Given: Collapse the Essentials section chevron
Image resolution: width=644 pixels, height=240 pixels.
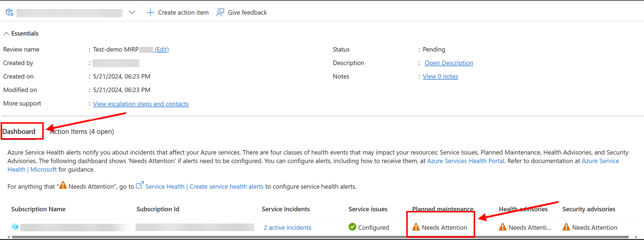Looking at the screenshot, I should click(6, 33).
